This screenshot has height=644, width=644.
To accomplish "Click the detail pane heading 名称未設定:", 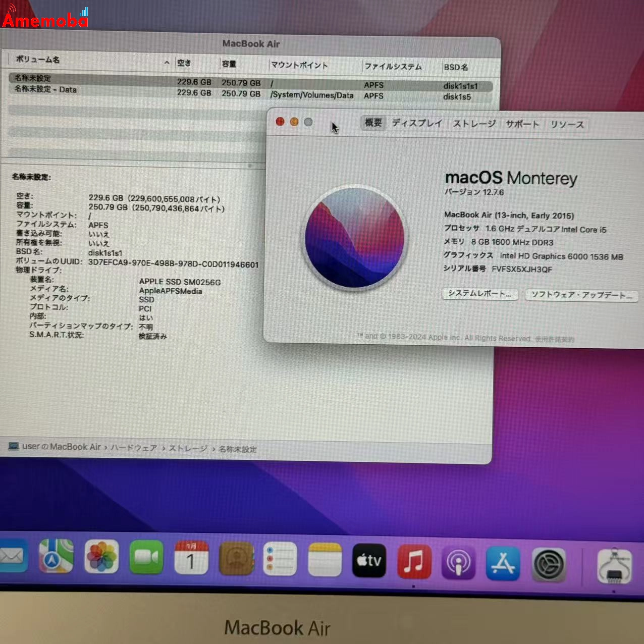I will [32, 177].
